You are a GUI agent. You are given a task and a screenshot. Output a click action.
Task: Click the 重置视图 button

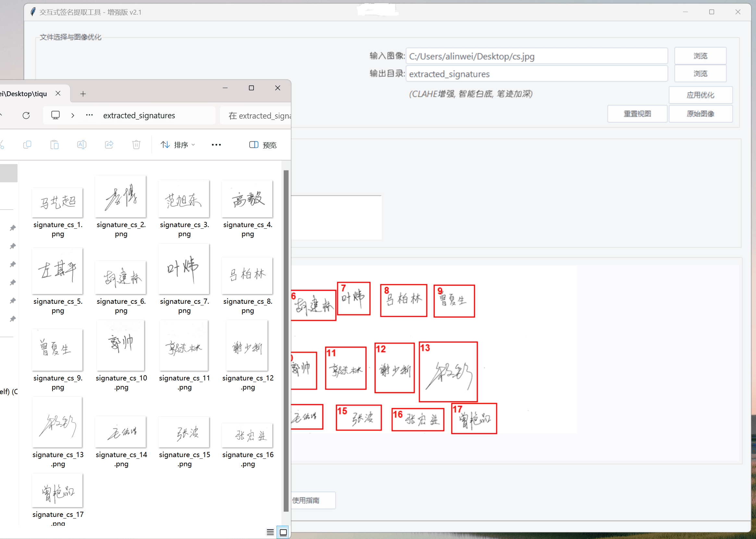click(x=637, y=114)
